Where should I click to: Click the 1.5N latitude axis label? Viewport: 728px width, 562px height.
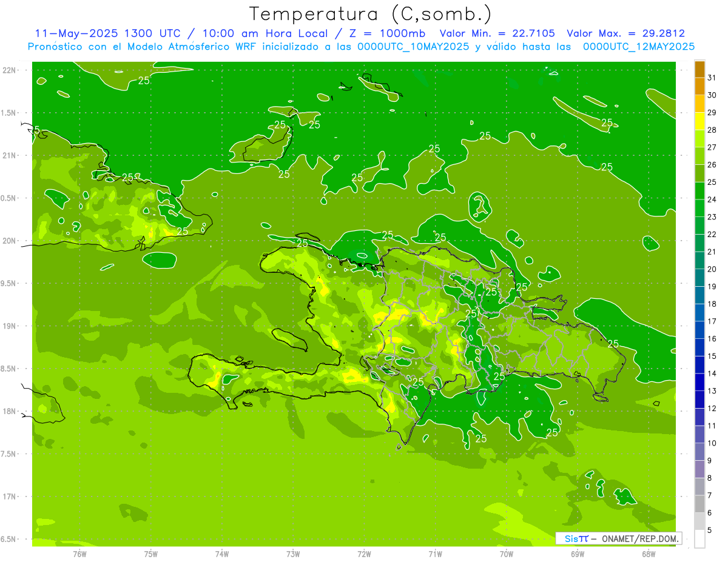(9, 113)
